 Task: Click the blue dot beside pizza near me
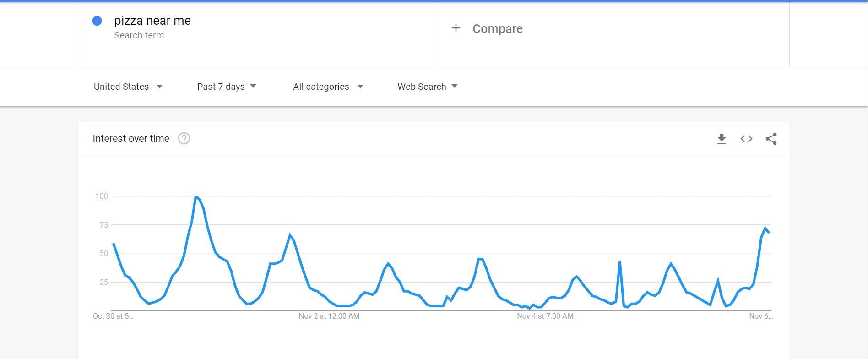pyautogui.click(x=97, y=21)
